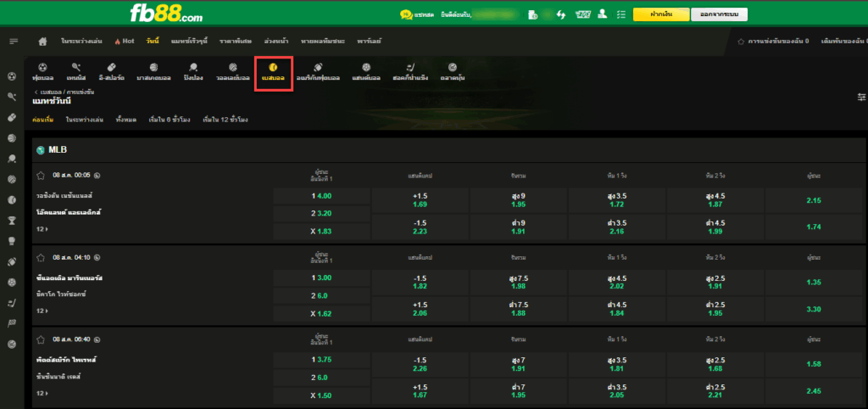
Task: Collapse the MLB league section header
Action: (x=448, y=150)
